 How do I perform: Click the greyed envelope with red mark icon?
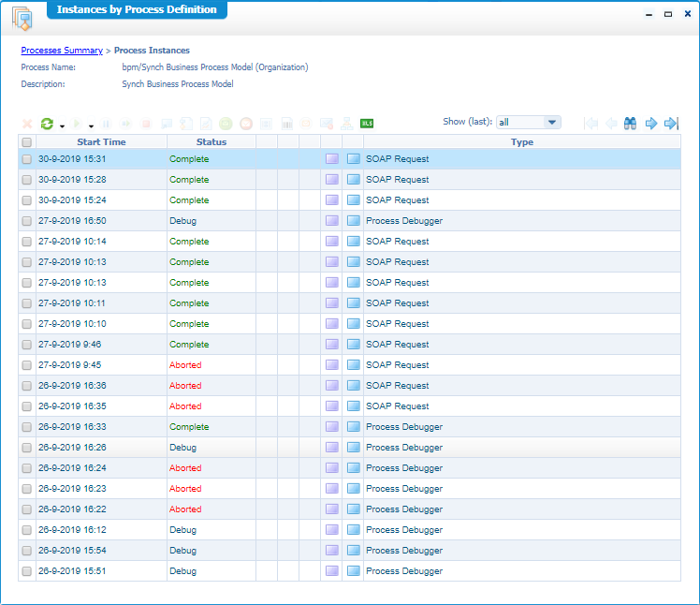(327, 124)
